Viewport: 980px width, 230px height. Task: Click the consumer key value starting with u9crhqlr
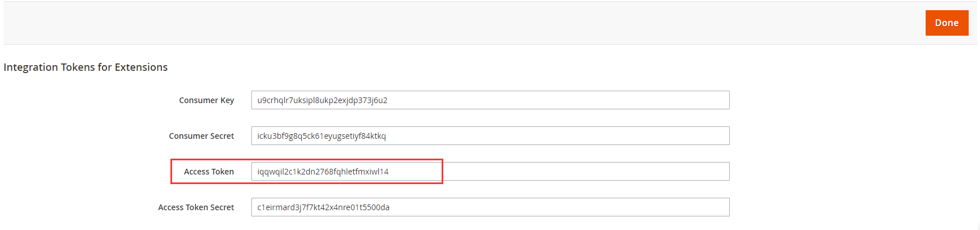point(322,100)
